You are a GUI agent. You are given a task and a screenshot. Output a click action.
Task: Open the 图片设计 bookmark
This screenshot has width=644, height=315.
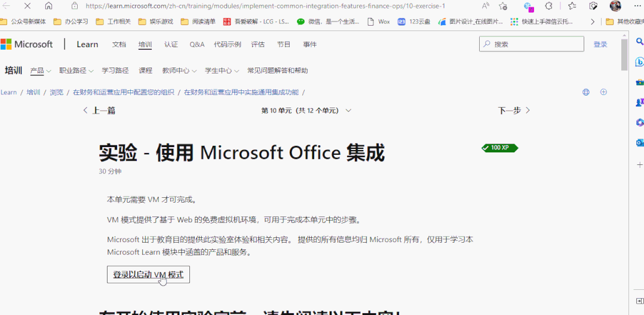coord(471,22)
